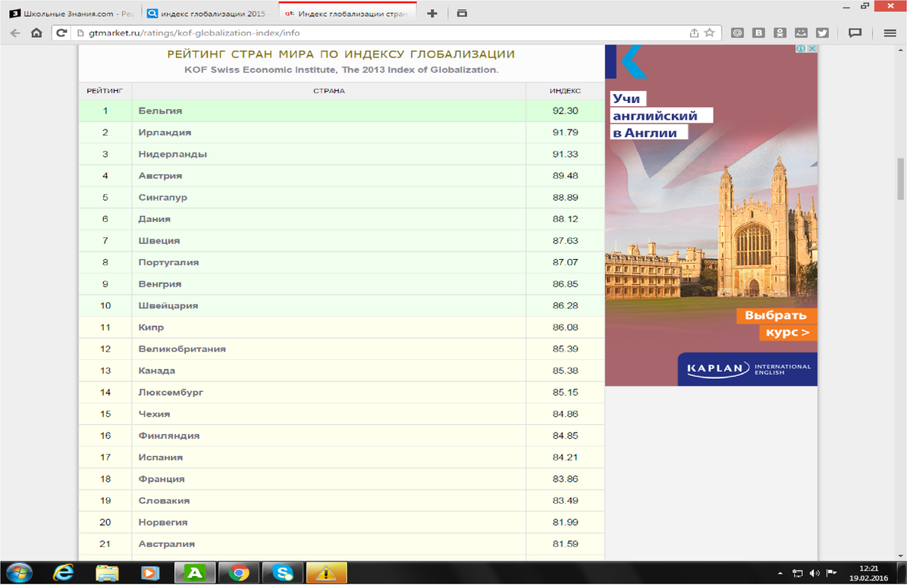Screen dimensions: 910x588
Task: Open the browser home page icon
Action: pos(36,33)
